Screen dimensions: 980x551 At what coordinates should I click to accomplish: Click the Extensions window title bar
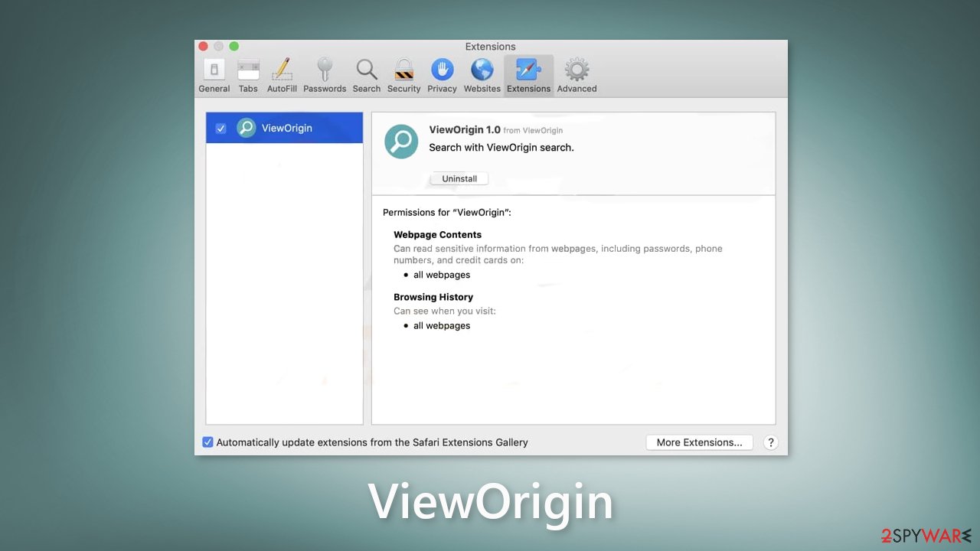490,47
